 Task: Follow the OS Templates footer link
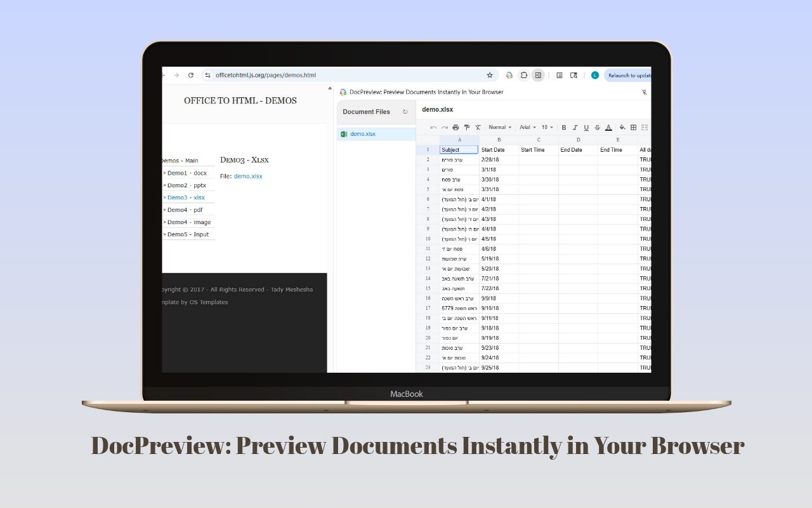(x=209, y=302)
